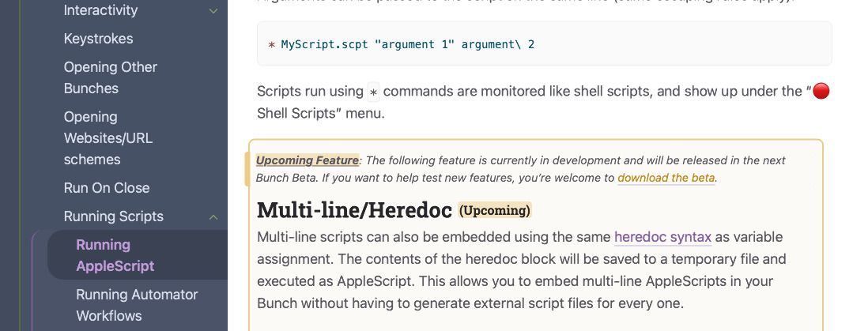Click the Upcoming Feature callout label

point(307,160)
